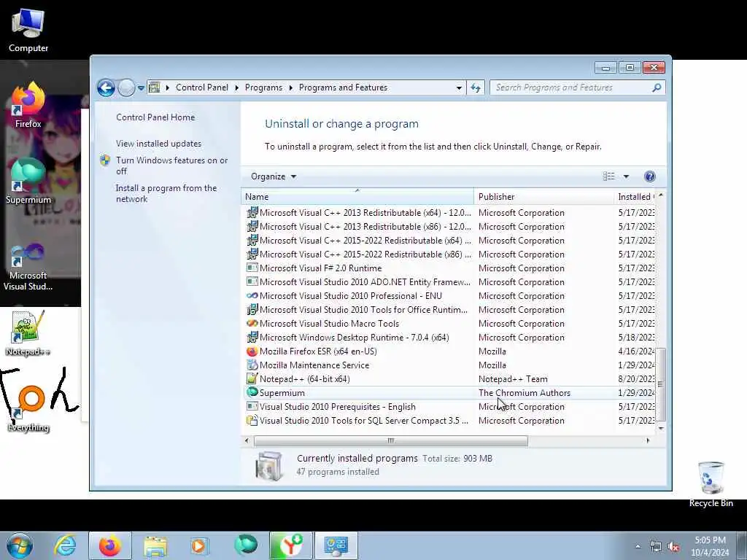The height and width of the screenshot is (560, 747).
Task: Go back with the navigation Back button
Action: click(106, 87)
